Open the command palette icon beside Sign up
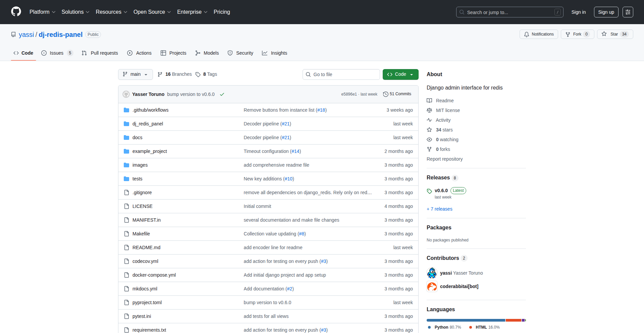 [x=628, y=12]
